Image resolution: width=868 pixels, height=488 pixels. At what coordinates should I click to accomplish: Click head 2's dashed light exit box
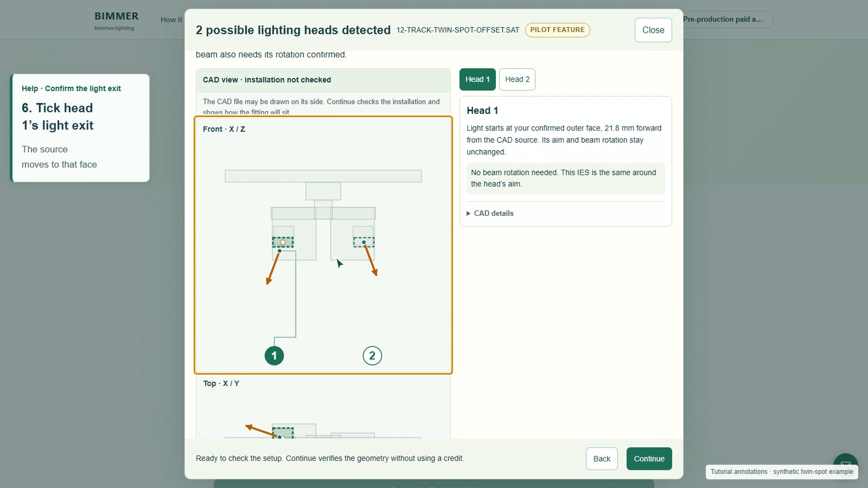tap(364, 242)
